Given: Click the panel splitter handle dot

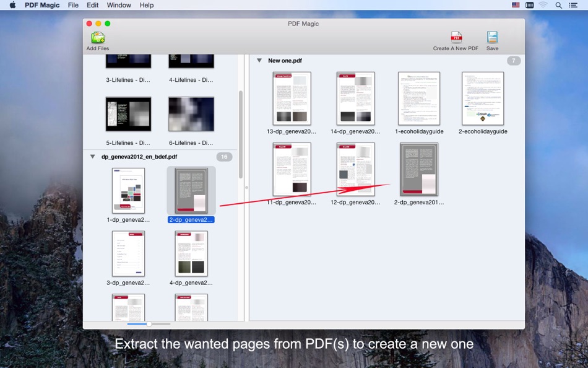Looking at the screenshot, I should pyautogui.click(x=247, y=187).
